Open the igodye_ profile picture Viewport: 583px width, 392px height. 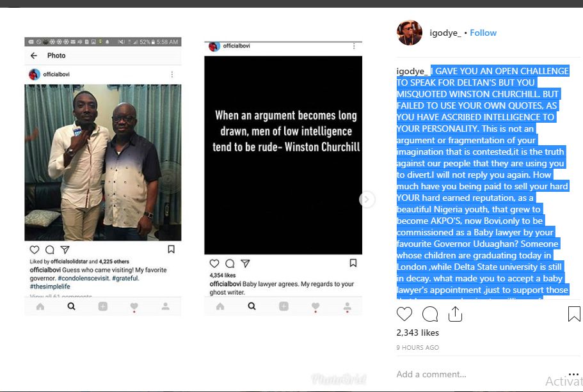tap(410, 33)
